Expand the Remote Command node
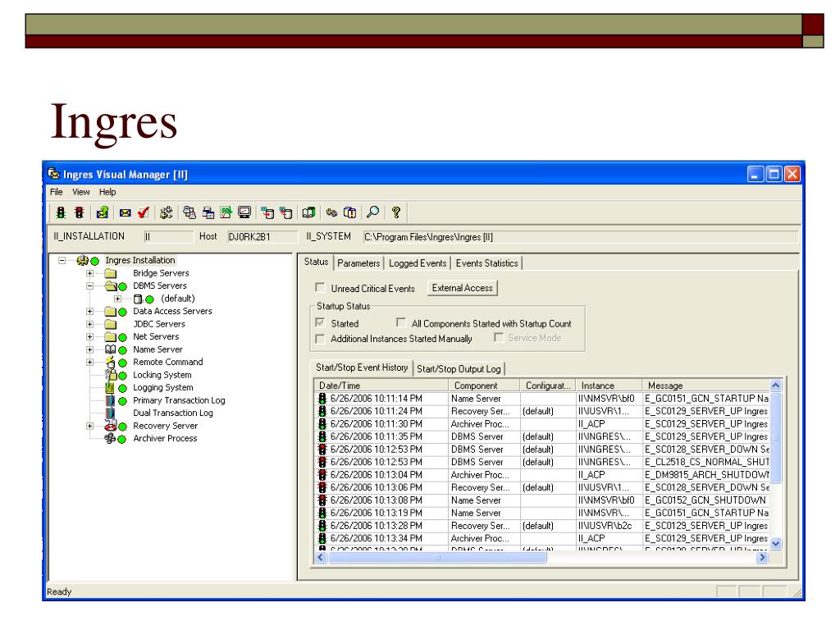Image resolution: width=840 pixels, height=630 pixels. pyautogui.click(x=90, y=362)
